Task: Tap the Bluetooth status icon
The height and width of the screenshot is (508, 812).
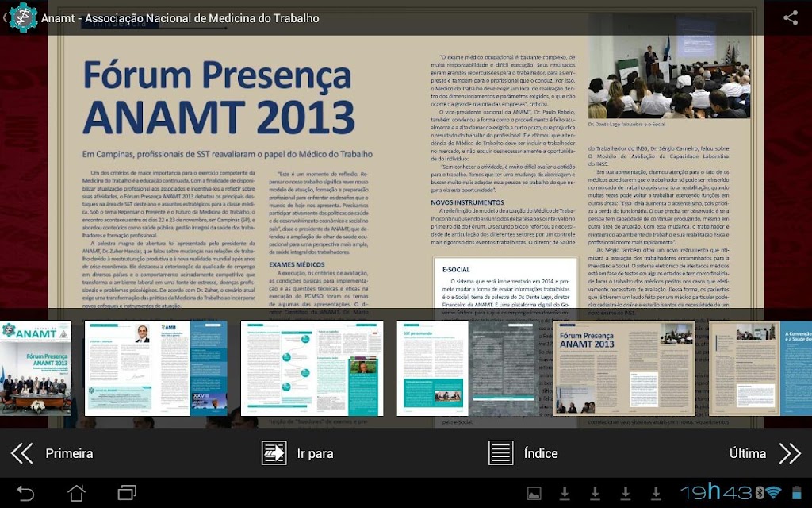Action: tap(759, 492)
